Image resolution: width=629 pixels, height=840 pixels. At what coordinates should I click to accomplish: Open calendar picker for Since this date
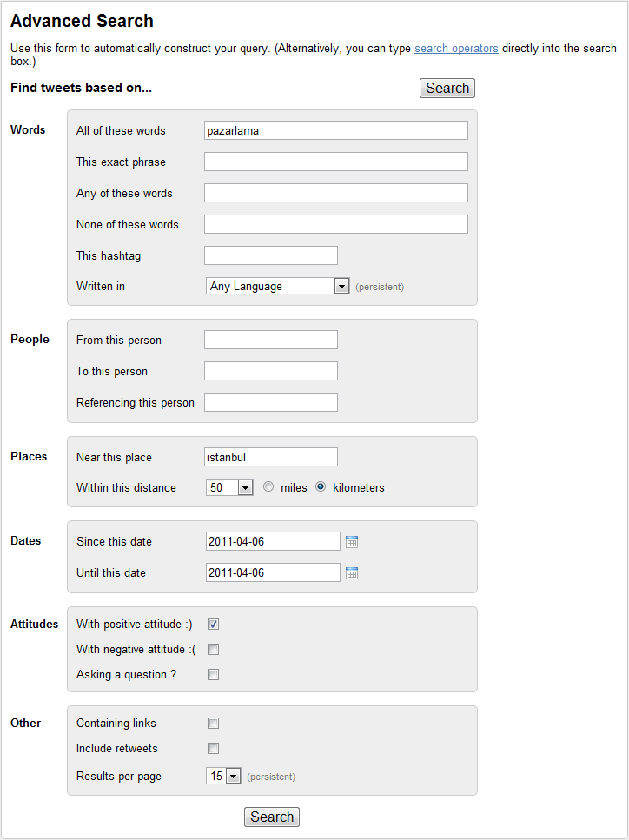pos(352,541)
